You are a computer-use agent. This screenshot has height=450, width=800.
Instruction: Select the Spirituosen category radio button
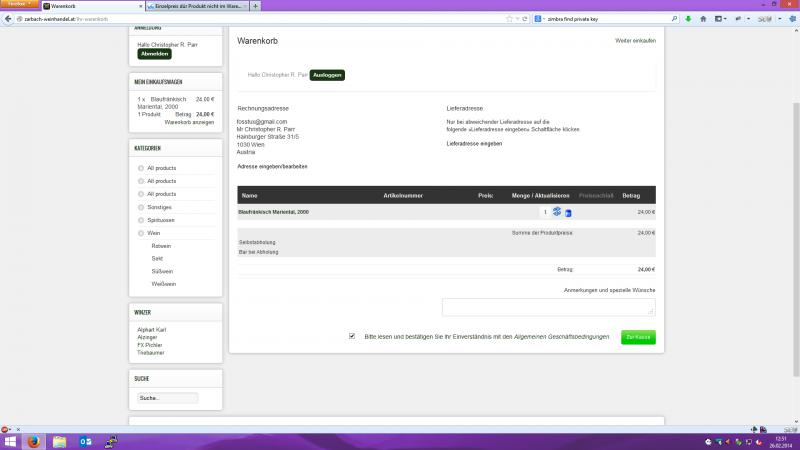(x=141, y=220)
